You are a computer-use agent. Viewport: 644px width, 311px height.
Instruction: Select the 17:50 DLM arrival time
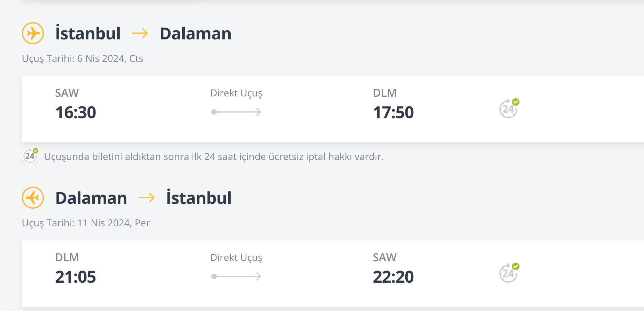coord(393,112)
